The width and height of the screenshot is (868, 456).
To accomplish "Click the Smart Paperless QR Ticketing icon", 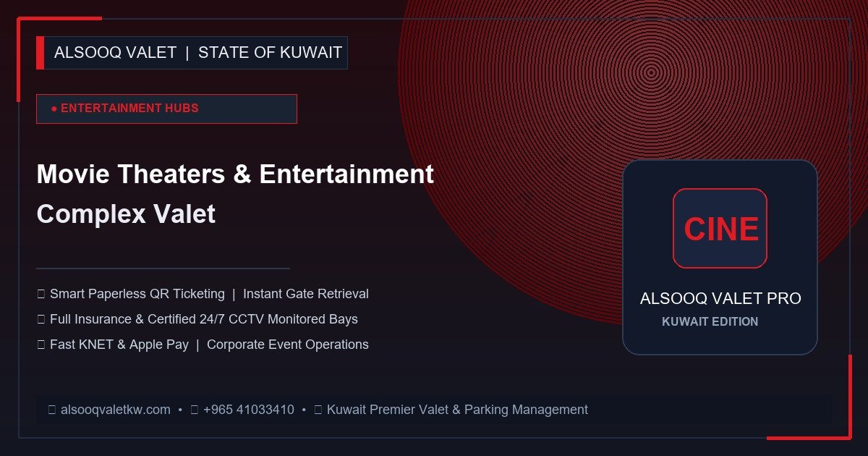I will [41, 294].
